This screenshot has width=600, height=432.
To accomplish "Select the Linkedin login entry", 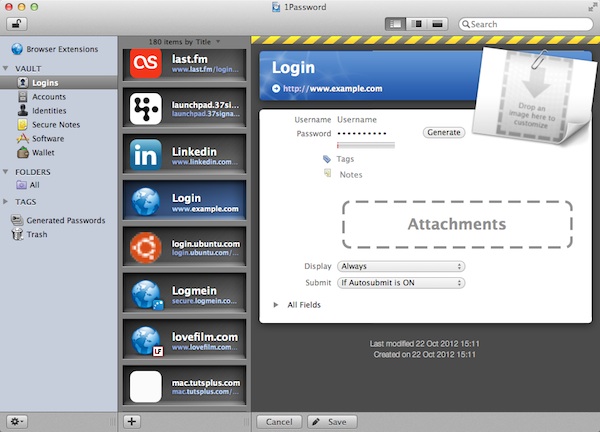I will point(184,155).
